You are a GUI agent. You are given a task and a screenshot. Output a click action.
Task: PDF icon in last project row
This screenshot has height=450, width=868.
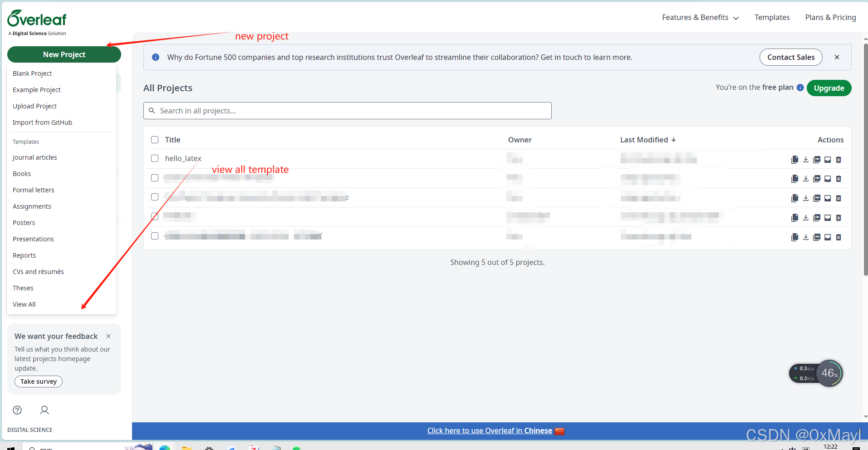pos(817,237)
